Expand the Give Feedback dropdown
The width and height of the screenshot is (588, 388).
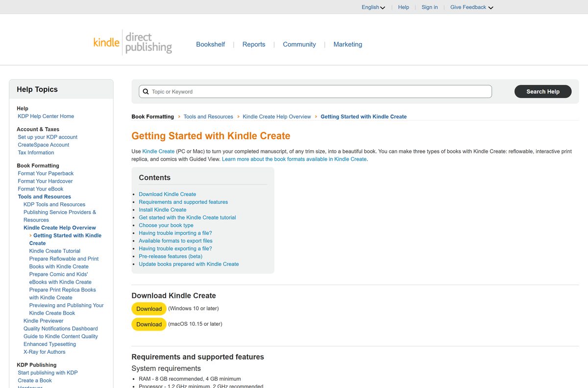[x=472, y=7]
